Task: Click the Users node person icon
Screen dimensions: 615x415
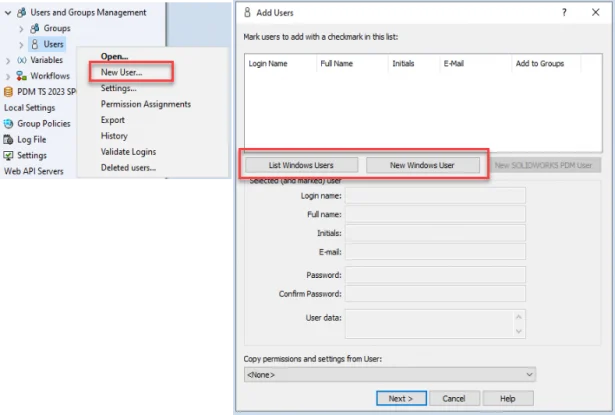Action: [x=35, y=44]
